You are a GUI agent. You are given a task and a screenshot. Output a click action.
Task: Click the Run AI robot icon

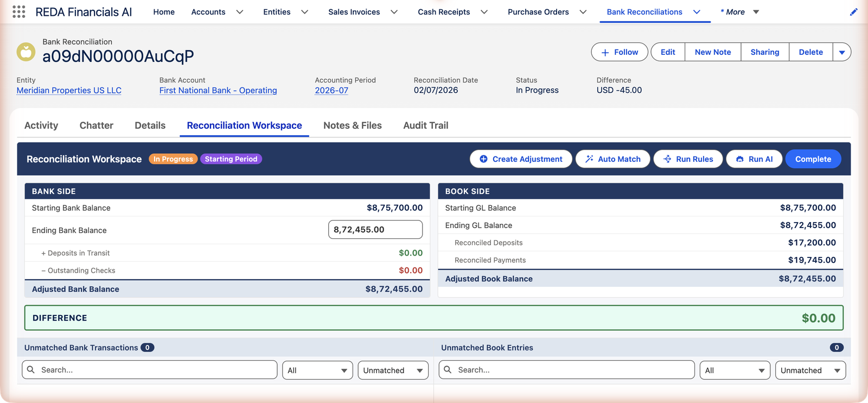point(739,159)
